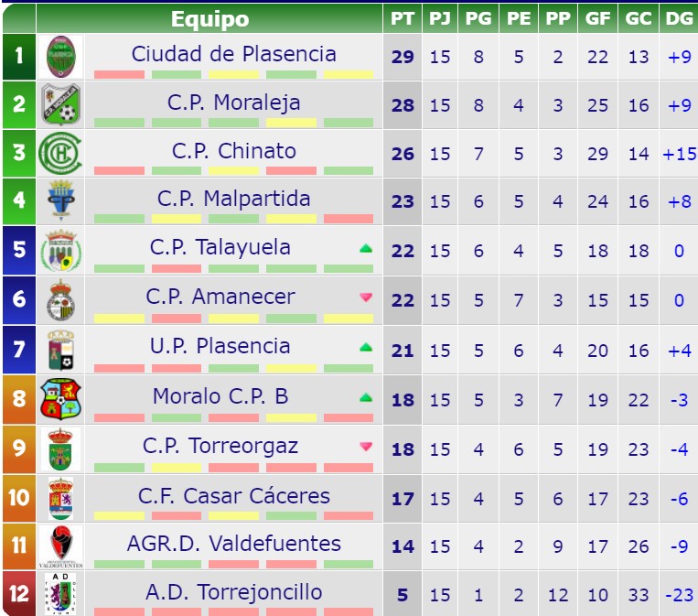Open the C.P. Chinato green circular crest
Viewport: 698px width, 616px height.
coord(60,153)
